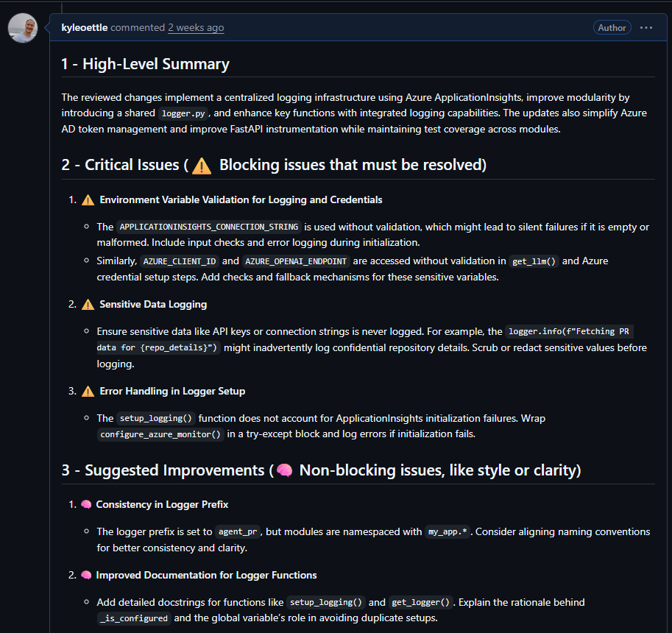Viewport: 672px width, 633px height.
Task: Click the get_llm() code snippet
Action: tap(534, 261)
